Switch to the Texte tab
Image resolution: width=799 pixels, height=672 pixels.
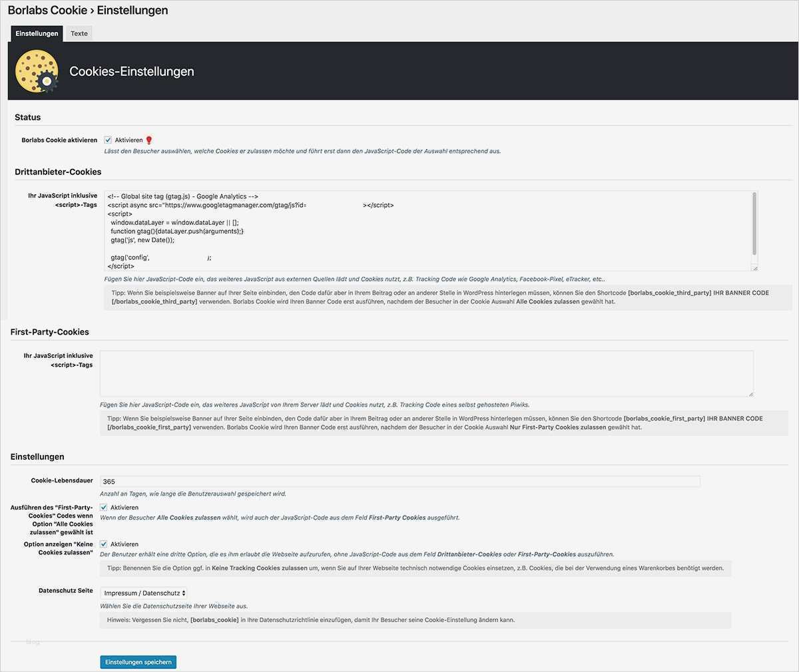tap(79, 33)
